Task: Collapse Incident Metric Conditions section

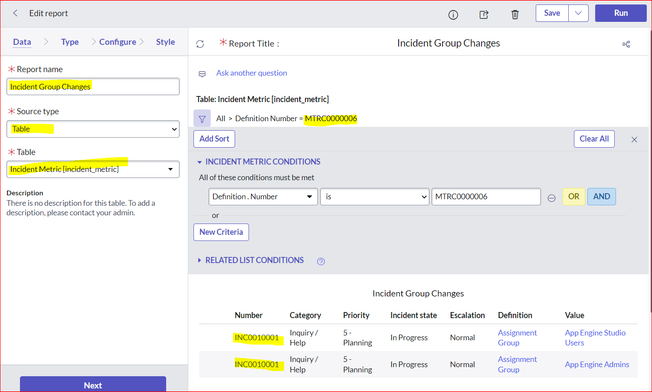Action: coord(259,162)
